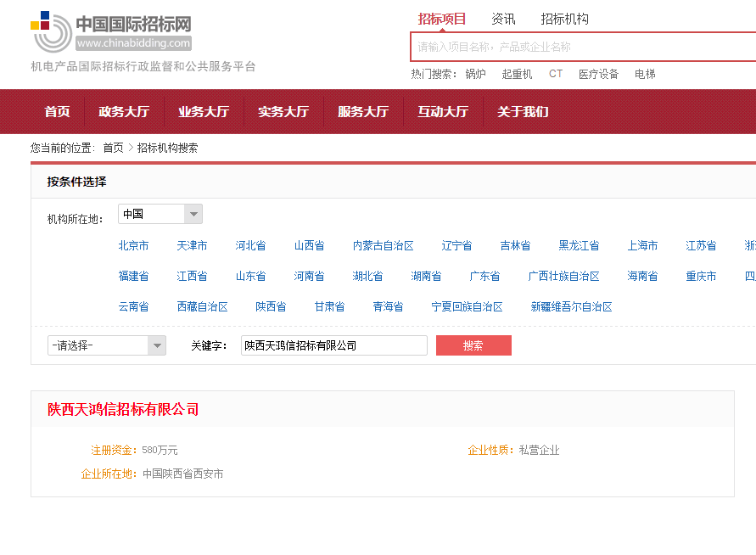The width and height of the screenshot is (756, 555).
Task: Open the 业务大厅 menu
Action: click(204, 111)
